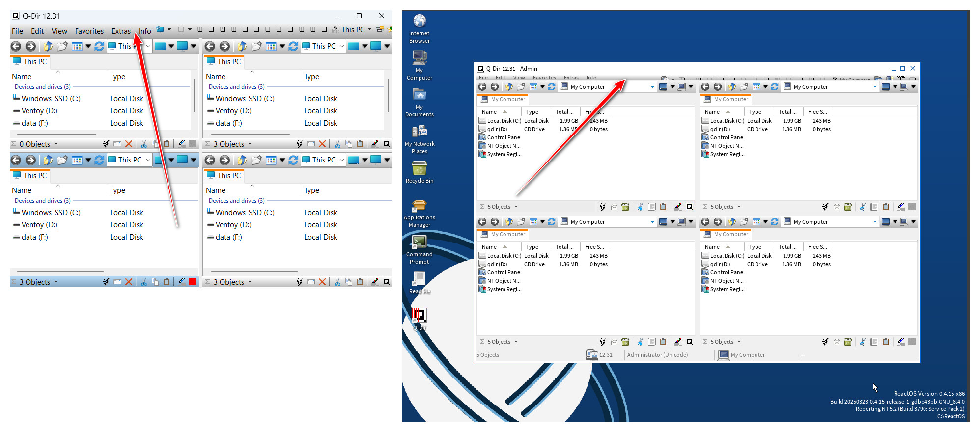Open the View menu in Q-Dir 12.31

(x=59, y=31)
